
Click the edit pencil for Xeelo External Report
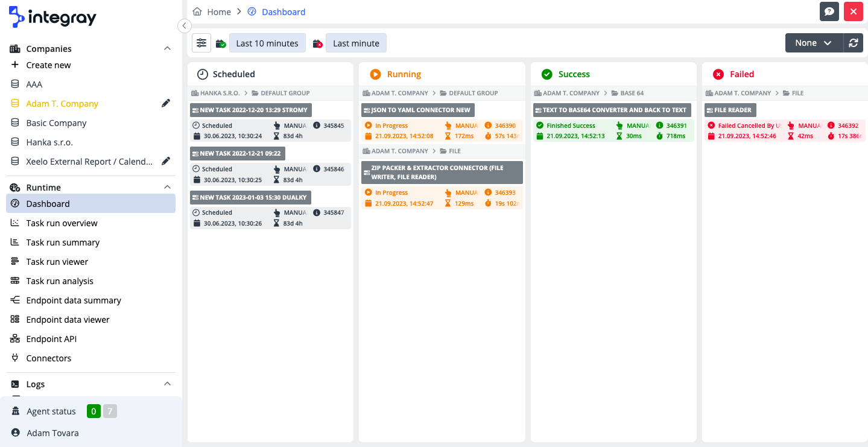click(166, 162)
